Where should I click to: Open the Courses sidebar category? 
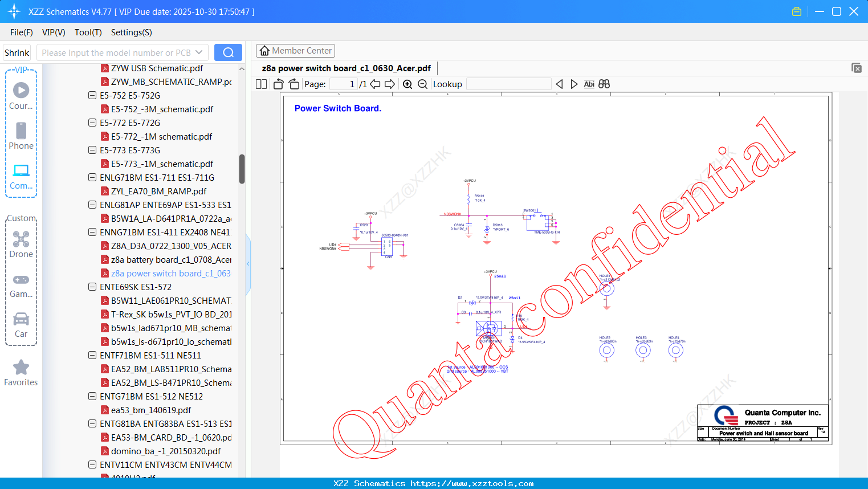(21, 96)
